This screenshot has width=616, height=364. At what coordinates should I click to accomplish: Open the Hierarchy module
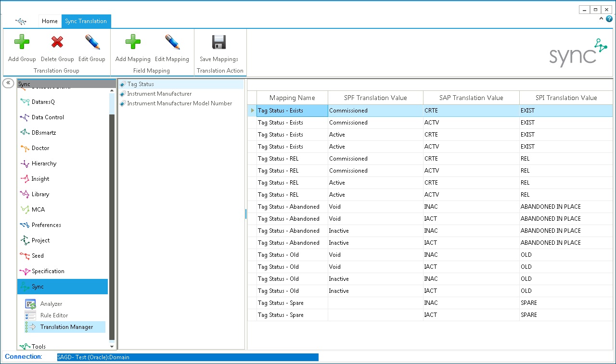63,163
